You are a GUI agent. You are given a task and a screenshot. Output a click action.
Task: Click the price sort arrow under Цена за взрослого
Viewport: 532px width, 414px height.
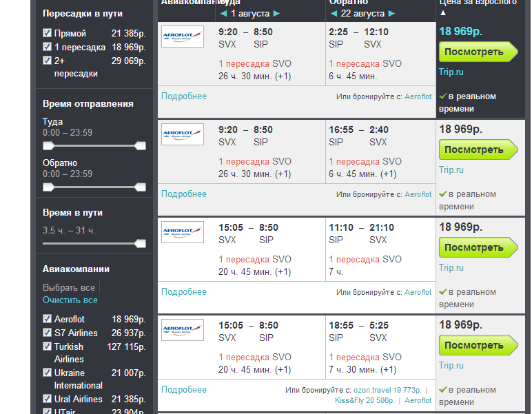(x=443, y=13)
